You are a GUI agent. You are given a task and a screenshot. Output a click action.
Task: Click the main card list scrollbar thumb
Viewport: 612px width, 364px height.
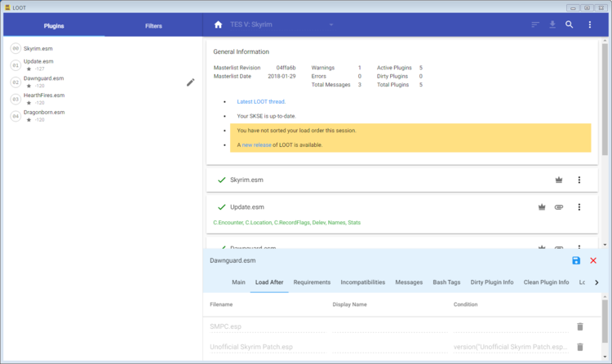click(x=605, y=100)
